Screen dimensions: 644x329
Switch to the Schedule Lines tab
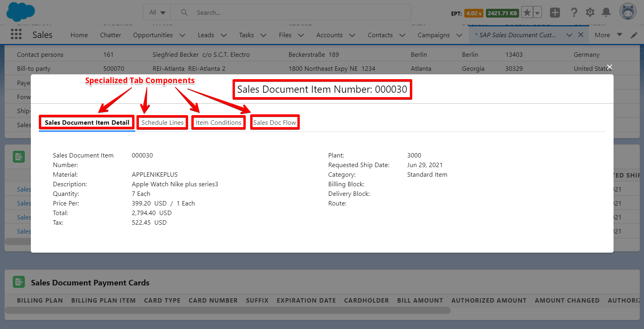click(162, 122)
